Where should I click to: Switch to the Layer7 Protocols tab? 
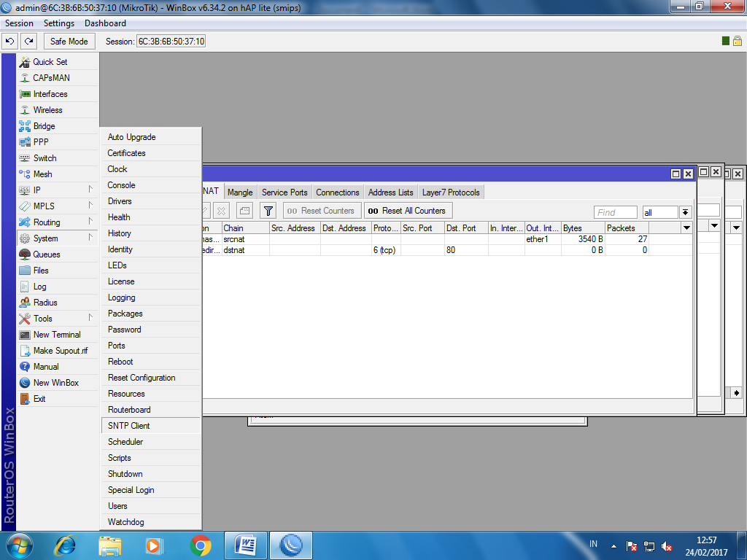[x=451, y=192]
